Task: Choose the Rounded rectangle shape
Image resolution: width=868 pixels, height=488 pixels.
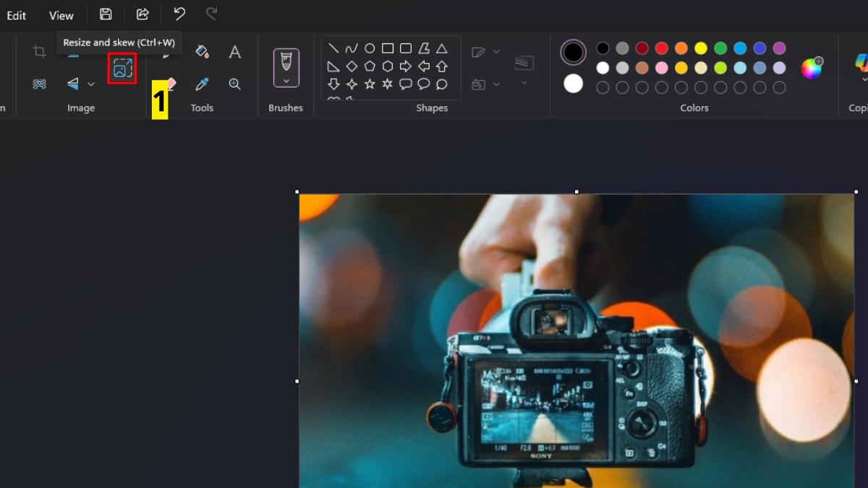Action: click(406, 48)
